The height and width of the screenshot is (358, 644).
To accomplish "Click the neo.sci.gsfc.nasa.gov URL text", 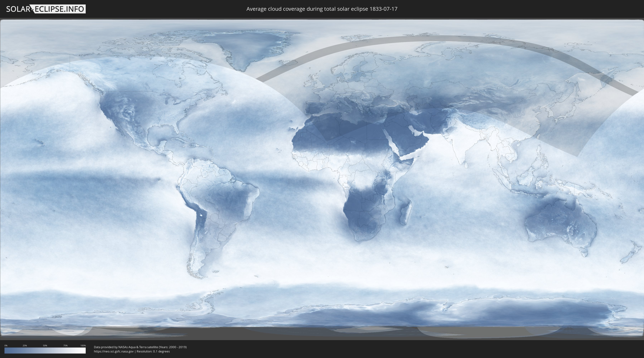I will (x=114, y=352).
